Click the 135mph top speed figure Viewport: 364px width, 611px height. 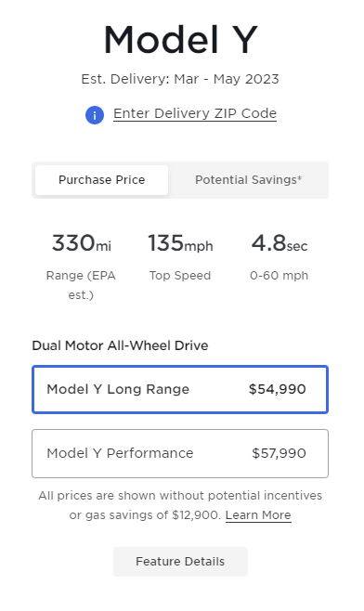pos(180,243)
